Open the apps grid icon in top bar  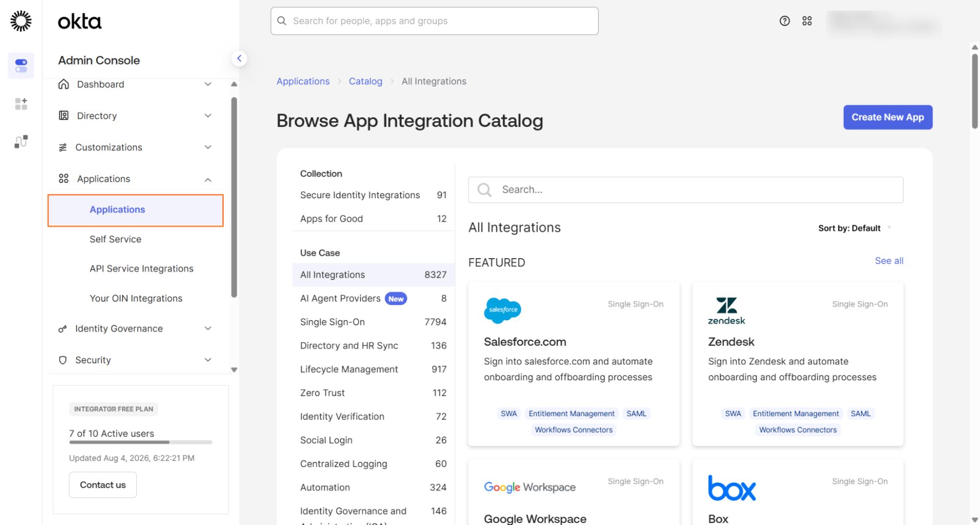coord(807,21)
